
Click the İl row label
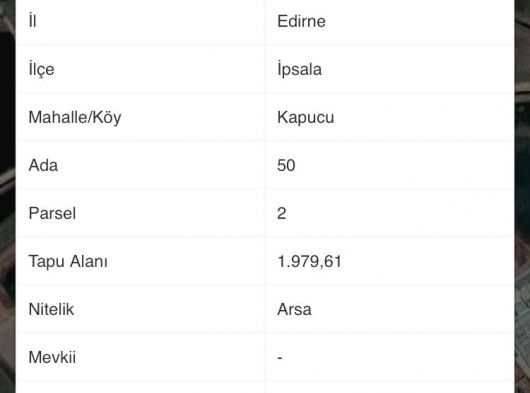(x=32, y=21)
